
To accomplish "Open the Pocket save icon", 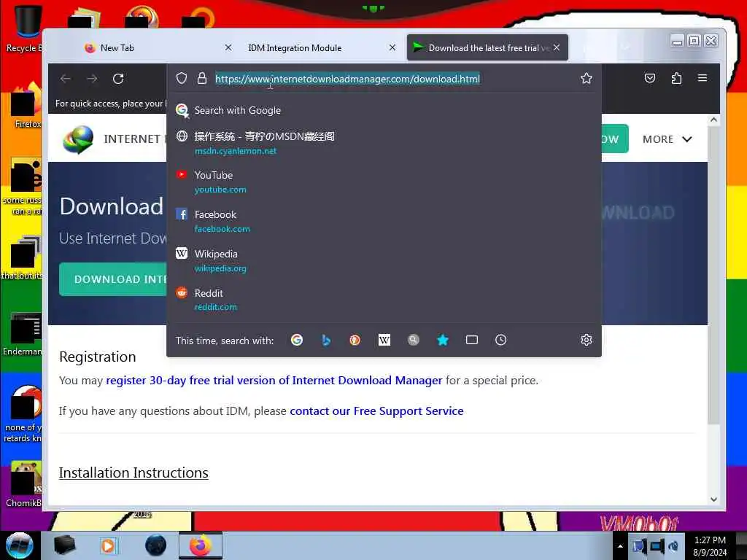I will click(650, 78).
